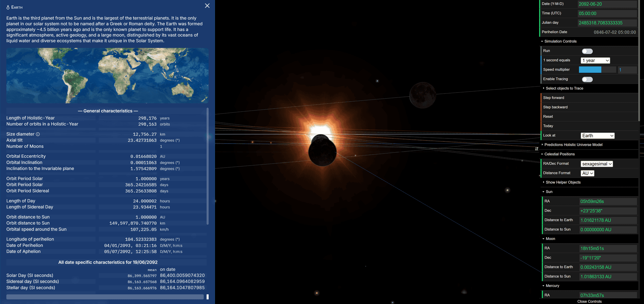
Task: Change the 'Look at' dropdown from Earth
Action: point(597,135)
